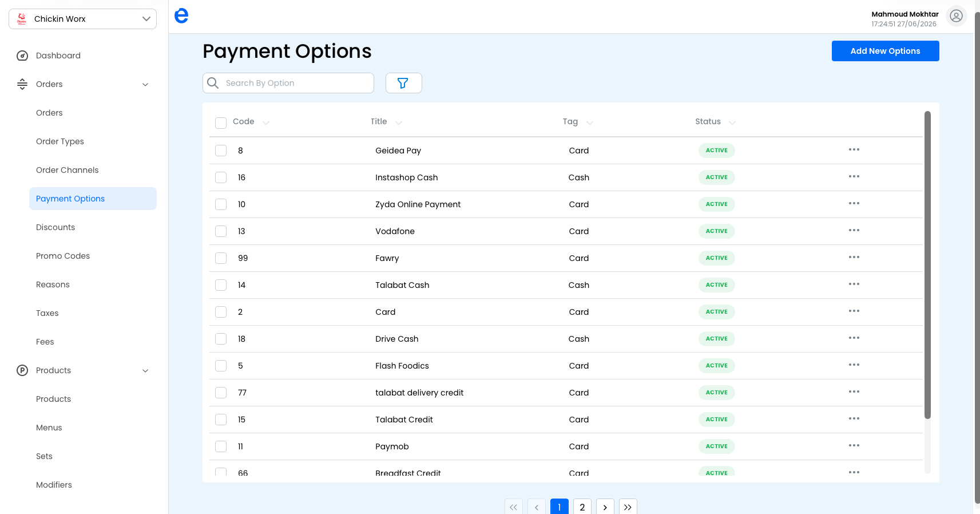Open the Fees sidebar link

point(45,342)
